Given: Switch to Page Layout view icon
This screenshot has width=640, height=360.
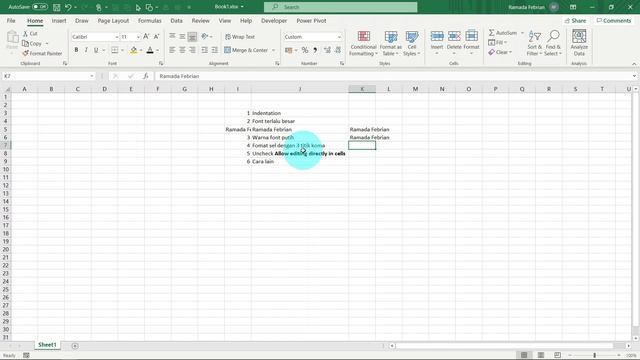Looking at the screenshot, I should pyautogui.click(x=541, y=355).
